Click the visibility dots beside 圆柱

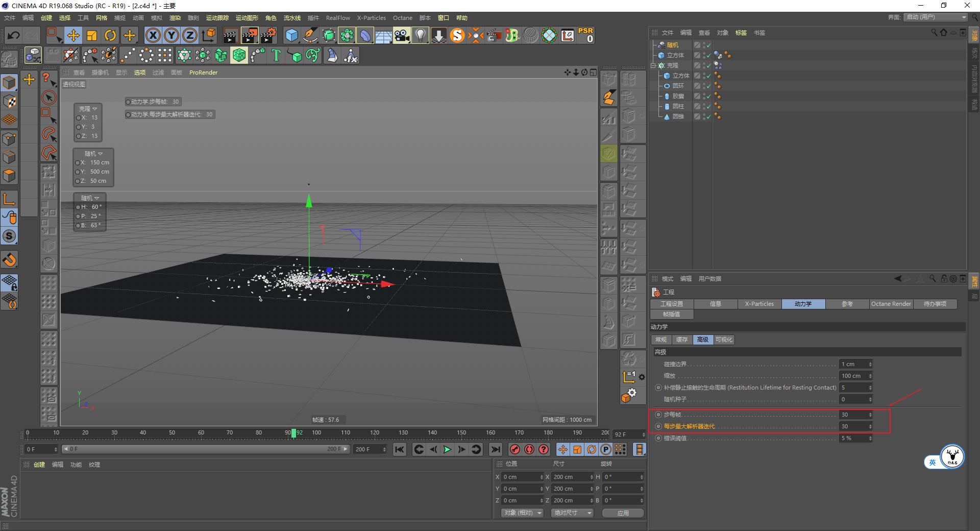tap(703, 106)
